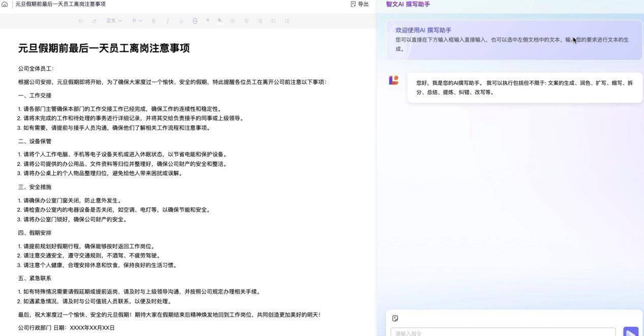Open the font size 11 dropdown
This screenshot has height=336, width=644.
(136, 21)
